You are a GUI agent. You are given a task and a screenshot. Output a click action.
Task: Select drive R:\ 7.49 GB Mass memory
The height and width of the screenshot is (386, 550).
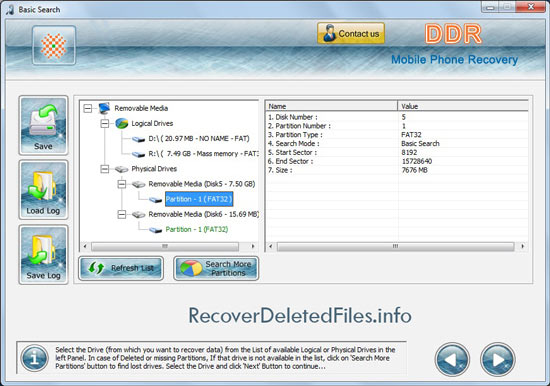(203, 154)
